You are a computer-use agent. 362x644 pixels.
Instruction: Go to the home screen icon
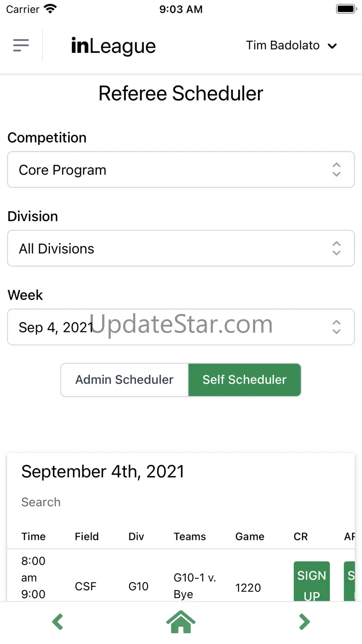[x=181, y=622]
